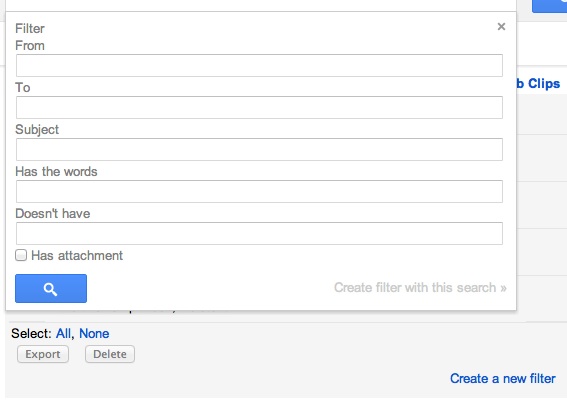The width and height of the screenshot is (567, 404).
Task: Export the selected filters
Action: [x=43, y=354]
